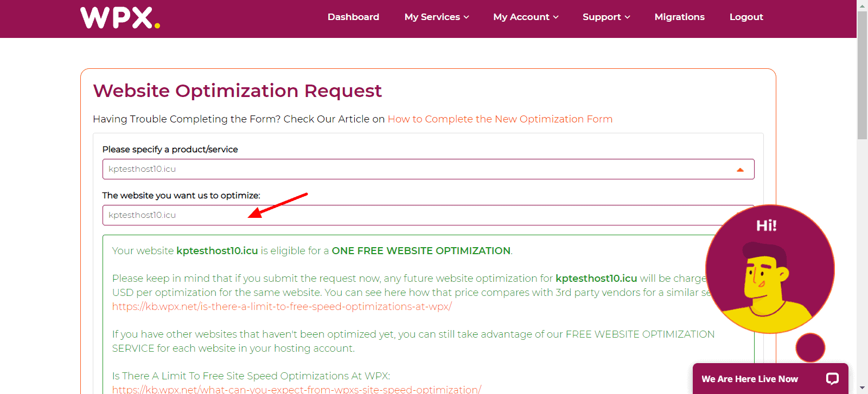Click the We Are Here Live Now button

pos(749,379)
